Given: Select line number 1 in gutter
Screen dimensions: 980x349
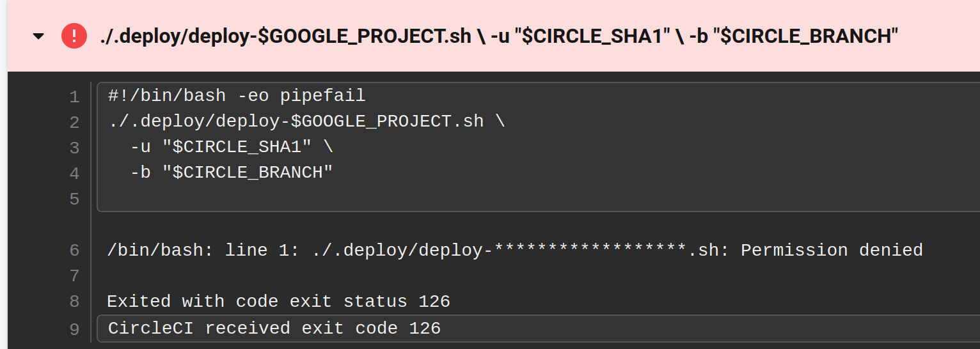Looking at the screenshot, I should [74, 97].
